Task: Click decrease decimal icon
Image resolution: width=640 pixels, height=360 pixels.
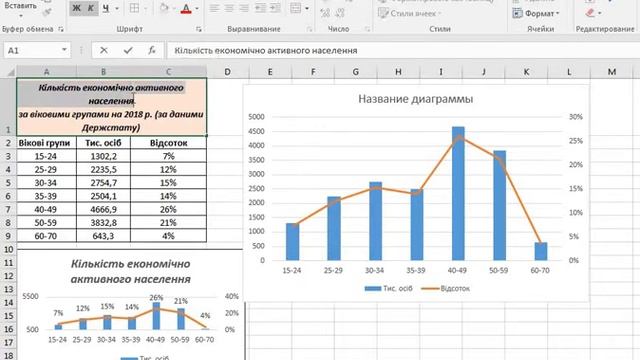Action: coord(340,13)
